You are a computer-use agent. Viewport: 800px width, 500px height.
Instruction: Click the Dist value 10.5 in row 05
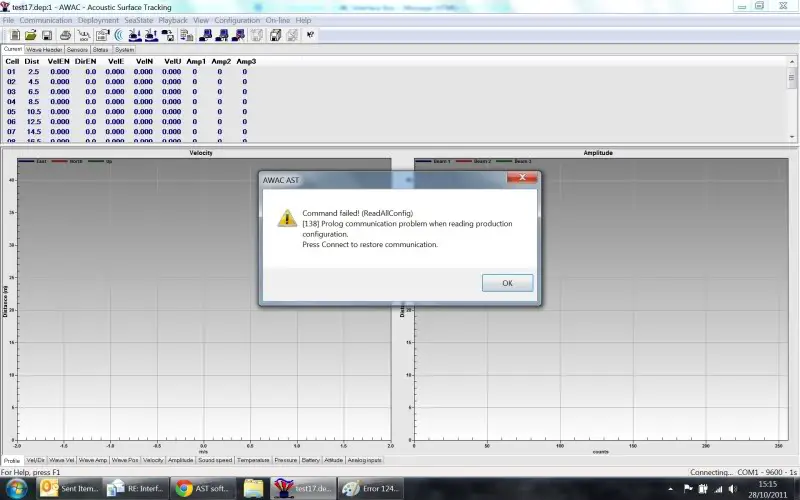pyautogui.click(x=34, y=112)
